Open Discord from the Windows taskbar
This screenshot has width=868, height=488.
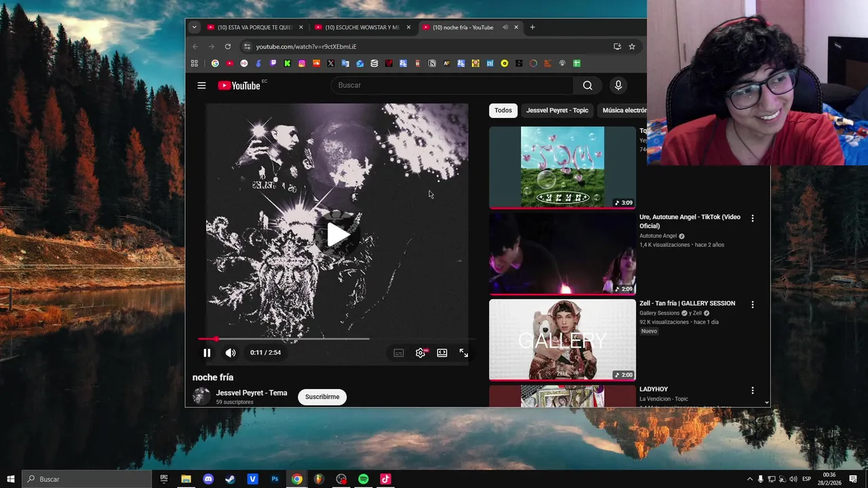208,479
